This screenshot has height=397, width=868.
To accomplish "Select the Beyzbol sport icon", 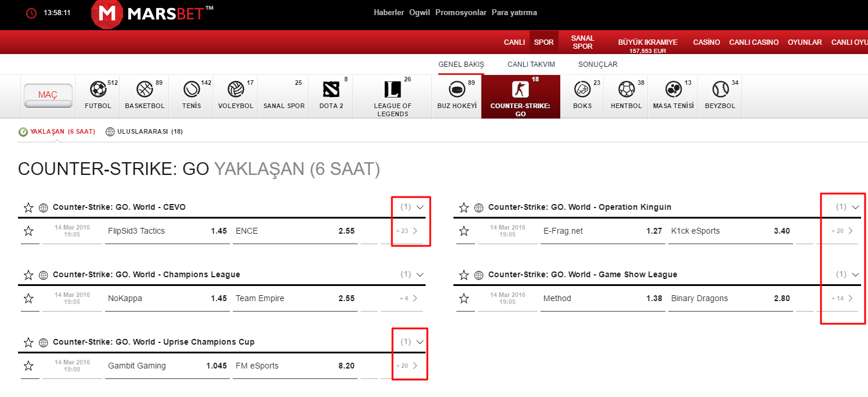I will point(721,90).
